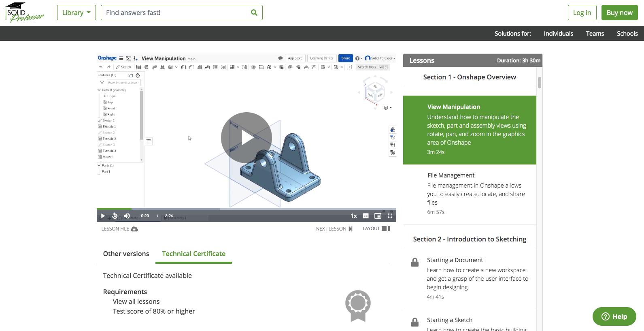Image resolution: width=644 pixels, height=331 pixels.
Task: Click the Buy now button
Action: click(x=619, y=13)
